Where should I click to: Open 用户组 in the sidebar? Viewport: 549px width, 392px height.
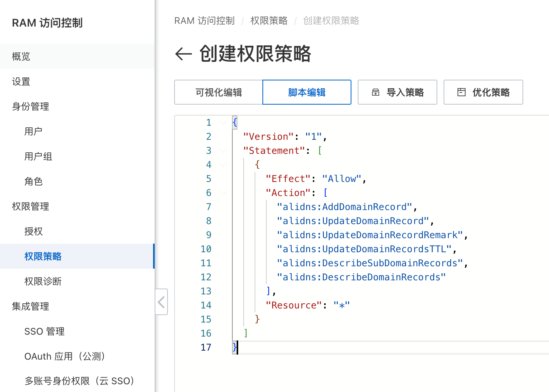click(77, 156)
